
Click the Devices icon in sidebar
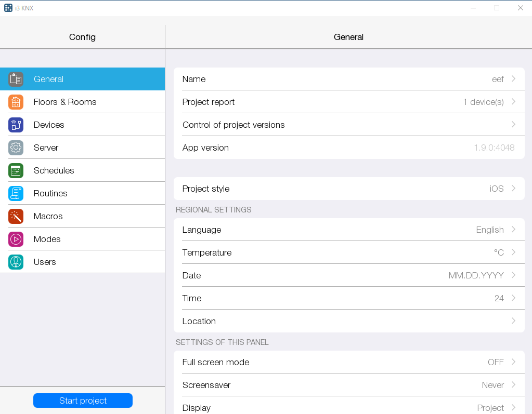click(16, 125)
